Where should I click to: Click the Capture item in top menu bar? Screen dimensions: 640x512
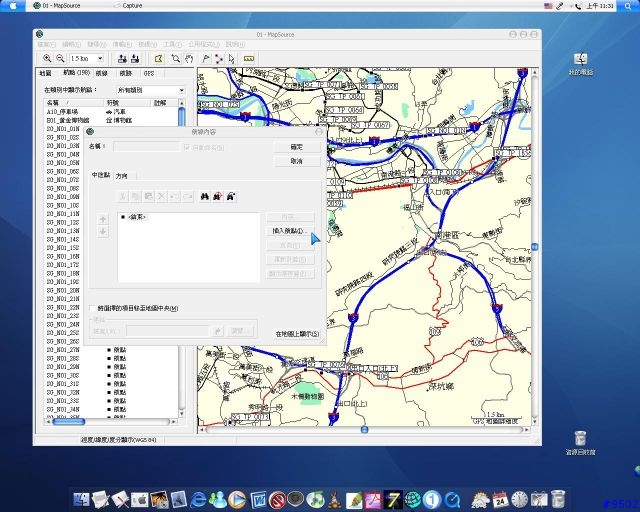pyautogui.click(x=129, y=6)
